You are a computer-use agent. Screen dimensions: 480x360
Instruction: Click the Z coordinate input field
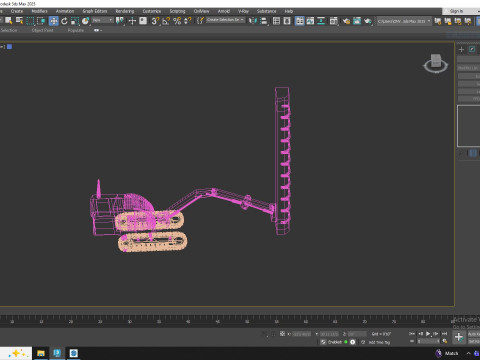coord(357,334)
